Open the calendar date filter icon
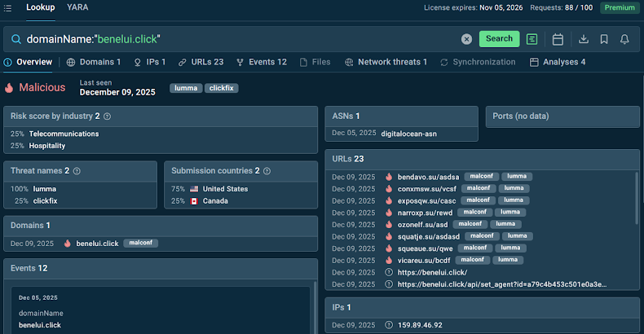The height and width of the screenshot is (334, 644). click(558, 39)
